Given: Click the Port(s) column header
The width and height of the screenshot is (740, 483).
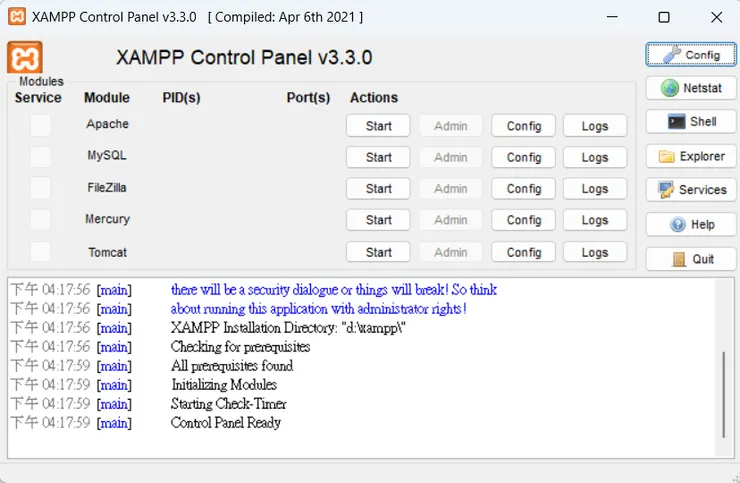Looking at the screenshot, I should coord(308,98).
